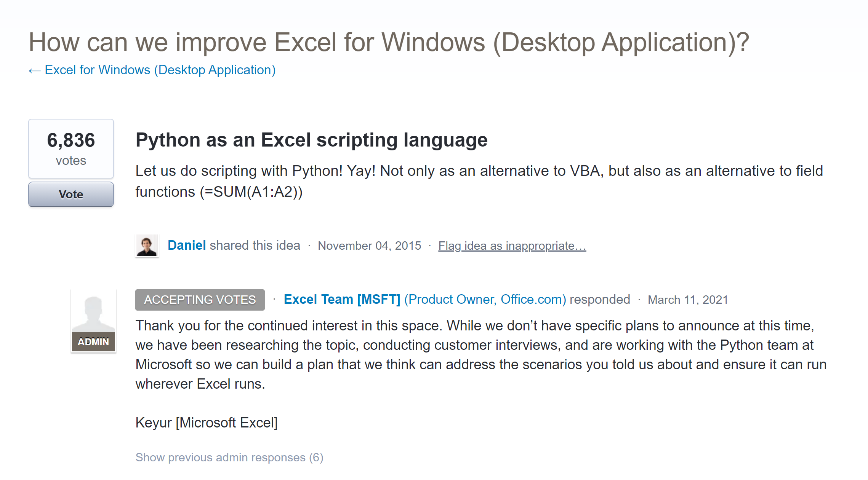
Task: Open the Excel Team [MSFT] profile link
Action: pos(342,300)
